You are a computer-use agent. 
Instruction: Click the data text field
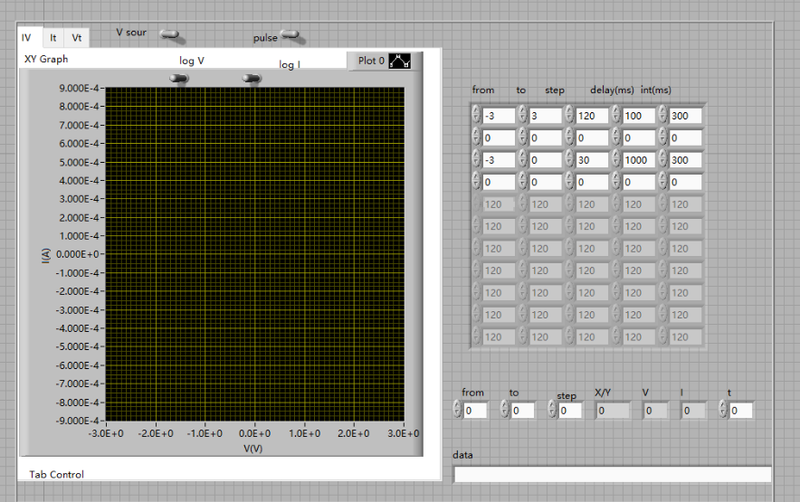[612, 474]
